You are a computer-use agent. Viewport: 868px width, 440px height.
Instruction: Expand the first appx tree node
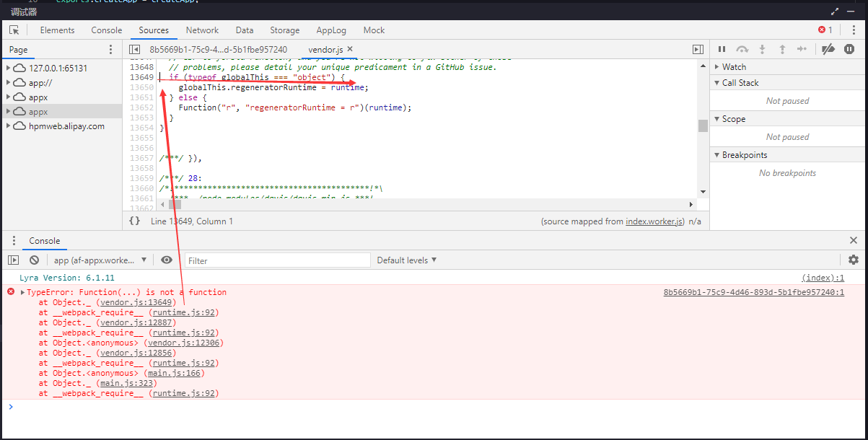pos(9,97)
